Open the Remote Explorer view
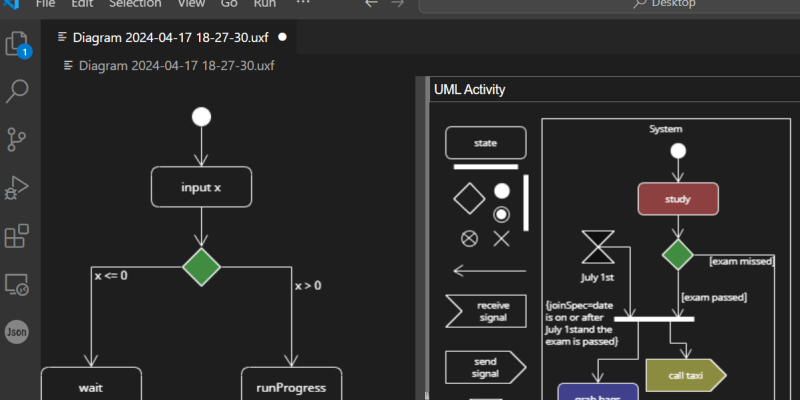This screenshot has width=800, height=400. pos(18,284)
